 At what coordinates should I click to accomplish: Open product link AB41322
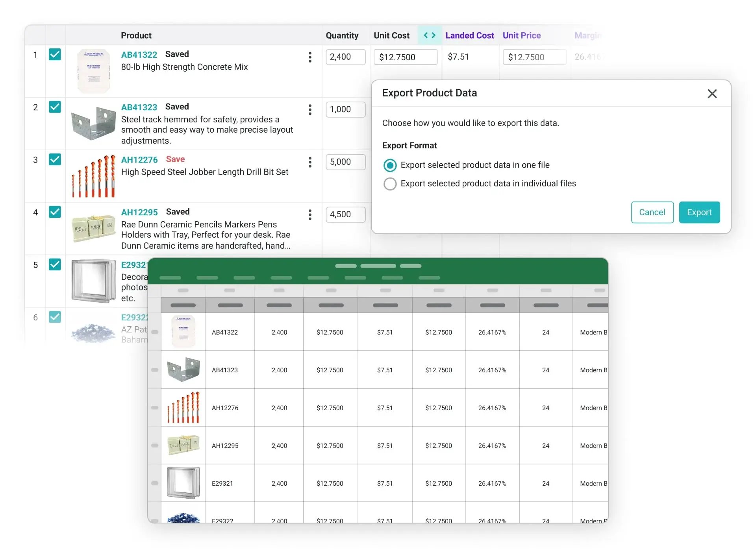139,55
